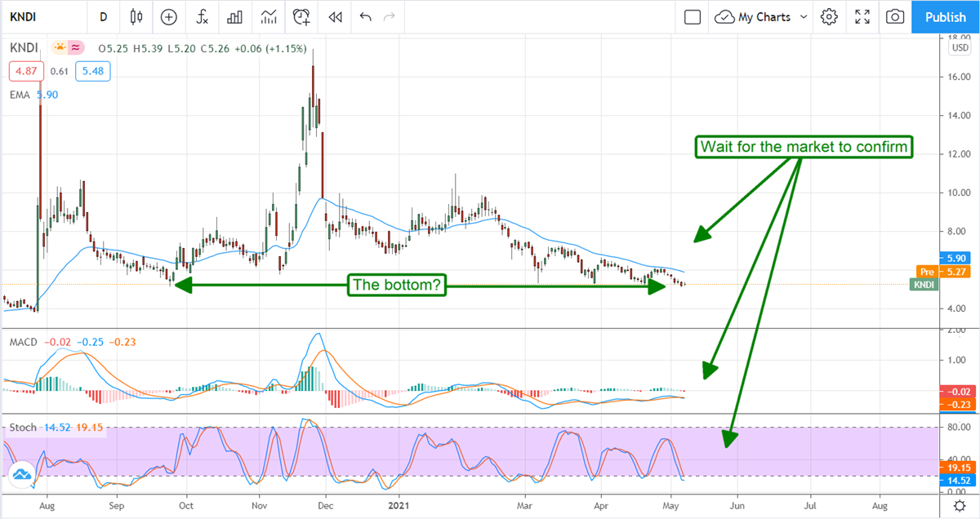
Task: Click the 5.48 buy price button
Action: click(x=92, y=72)
